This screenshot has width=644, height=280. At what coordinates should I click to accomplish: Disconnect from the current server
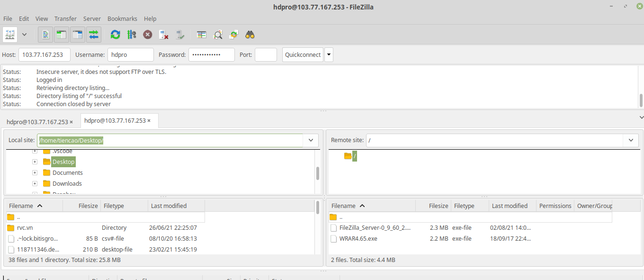click(164, 35)
